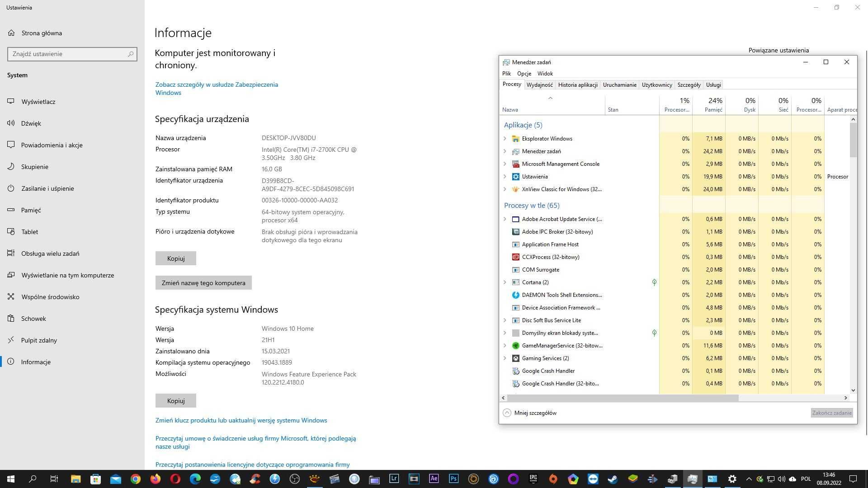Open Opera browser from taskbar
Image resolution: width=868 pixels, height=488 pixels.
pos(175,479)
